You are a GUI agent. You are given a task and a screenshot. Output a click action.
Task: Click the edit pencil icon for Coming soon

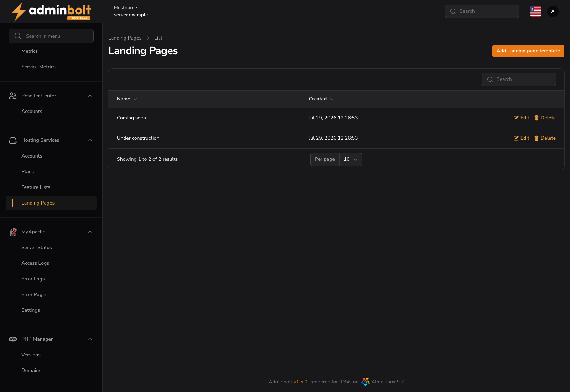coord(516,118)
